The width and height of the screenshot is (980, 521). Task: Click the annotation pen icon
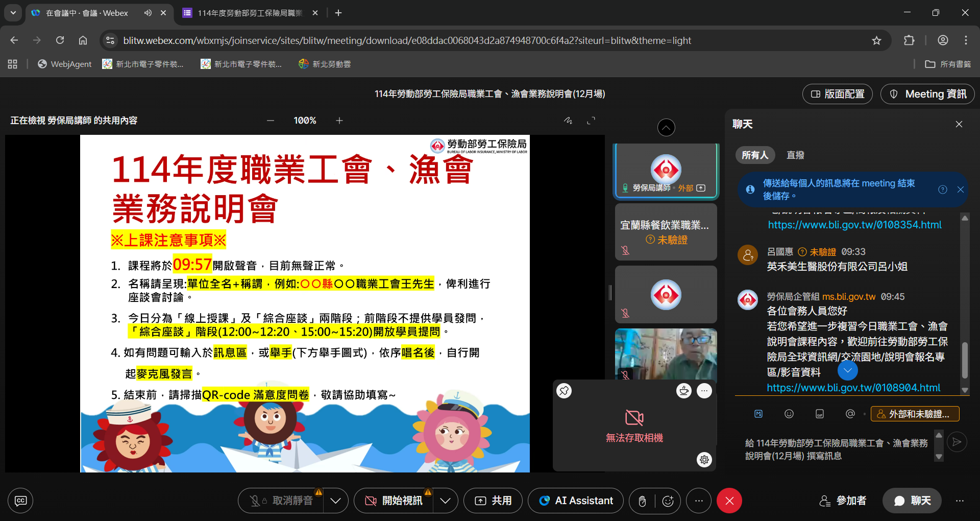[568, 121]
